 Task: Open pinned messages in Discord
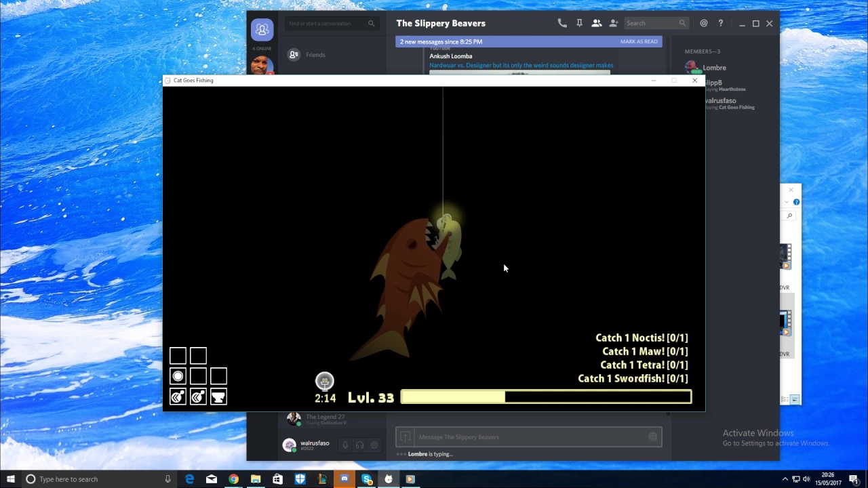[x=579, y=23]
